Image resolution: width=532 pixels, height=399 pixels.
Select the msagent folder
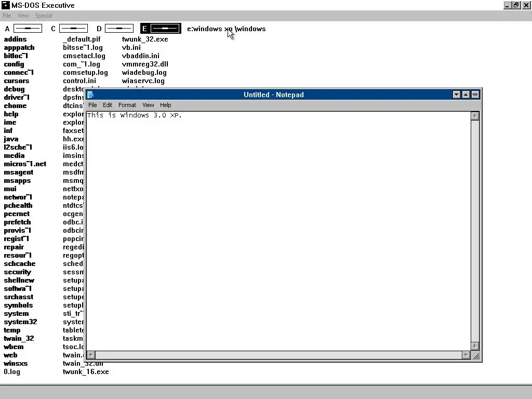19,172
